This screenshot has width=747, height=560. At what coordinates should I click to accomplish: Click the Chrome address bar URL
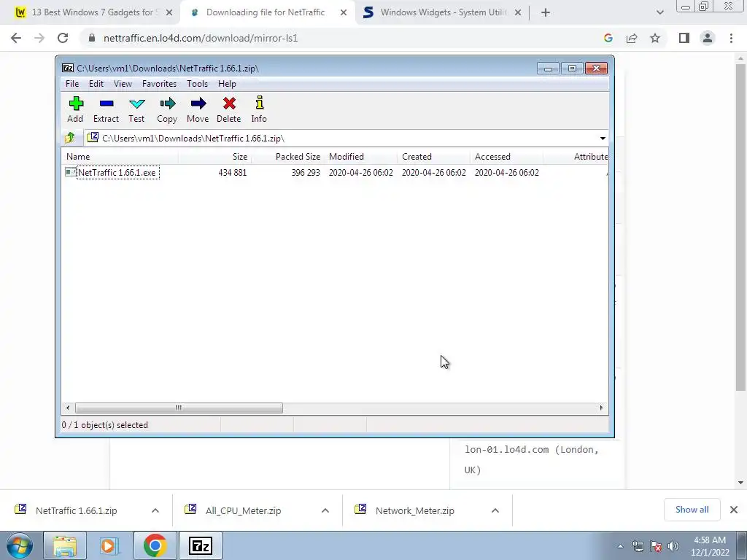tap(201, 39)
